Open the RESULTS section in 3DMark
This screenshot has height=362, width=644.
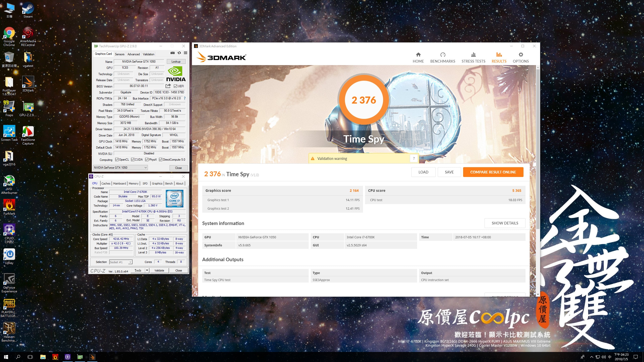pos(499,58)
